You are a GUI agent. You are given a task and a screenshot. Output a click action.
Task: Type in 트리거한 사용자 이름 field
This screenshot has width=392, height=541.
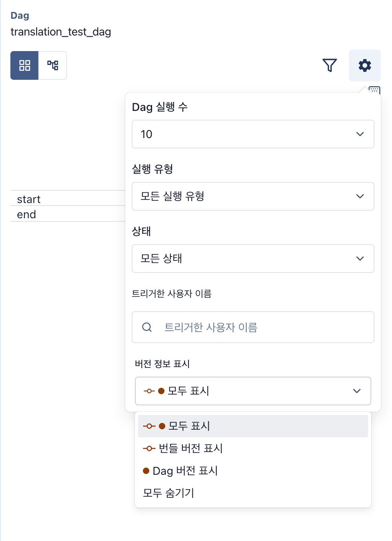tap(263, 327)
